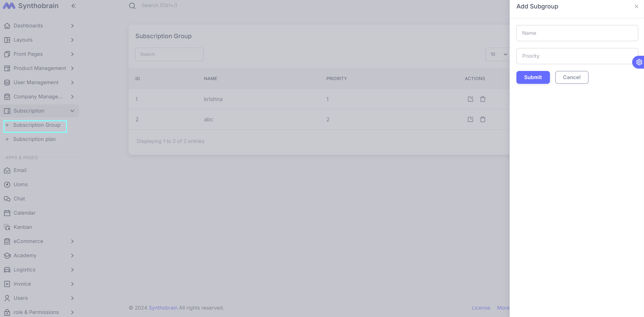Click the Name input field
The height and width of the screenshot is (317, 644).
tap(577, 33)
